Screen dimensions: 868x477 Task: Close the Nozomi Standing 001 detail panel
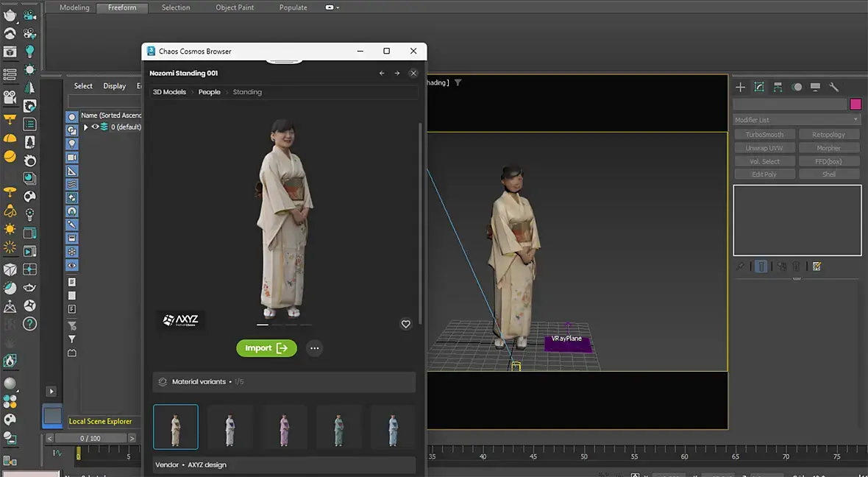pyautogui.click(x=413, y=74)
